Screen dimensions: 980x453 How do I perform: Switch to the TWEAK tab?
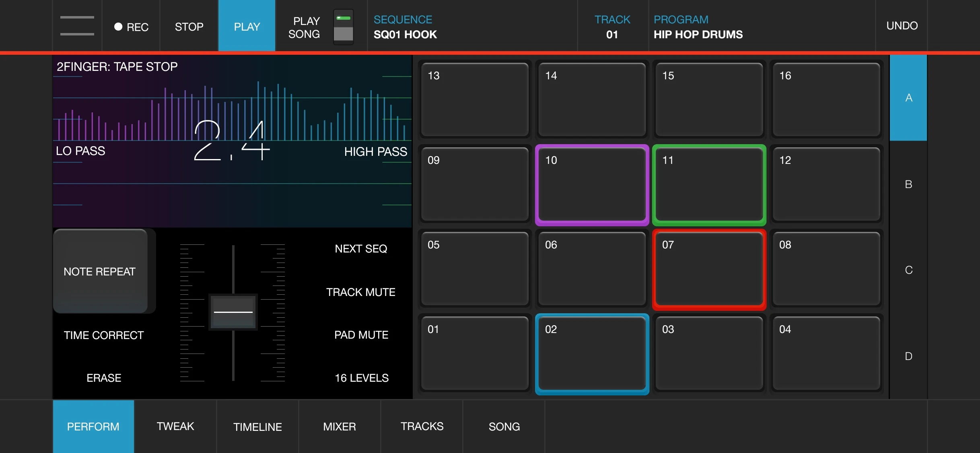[x=175, y=426]
